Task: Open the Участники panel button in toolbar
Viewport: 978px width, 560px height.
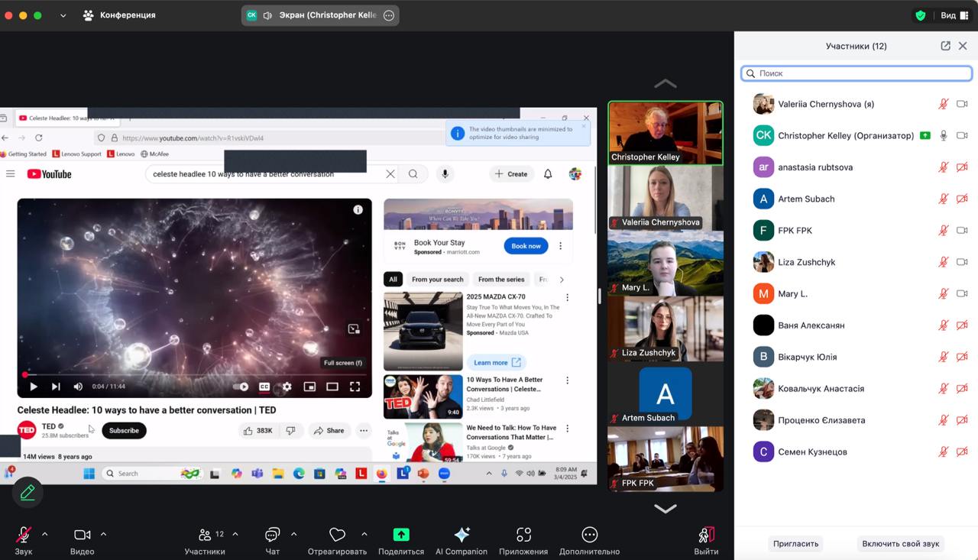Action: [205, 535]
